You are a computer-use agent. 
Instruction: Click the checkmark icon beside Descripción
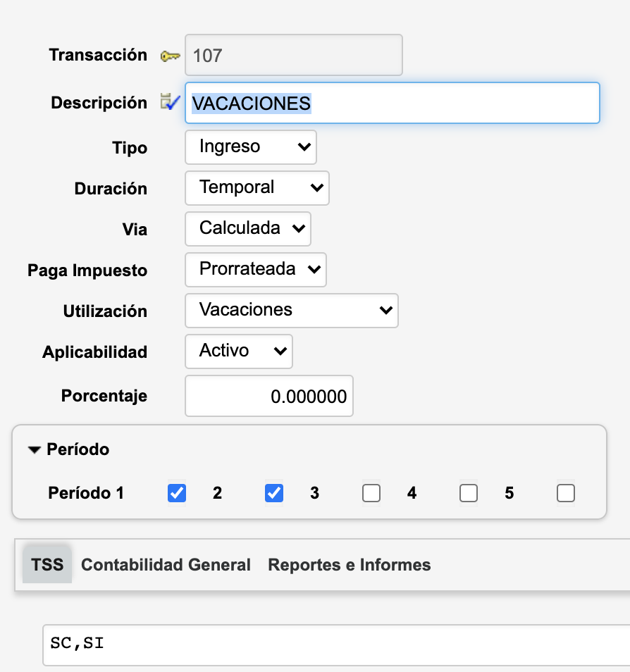click(170, 103)
